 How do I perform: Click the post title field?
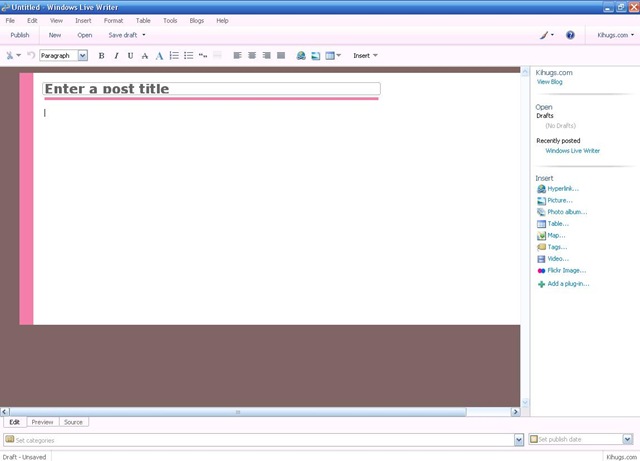(211, 89)
